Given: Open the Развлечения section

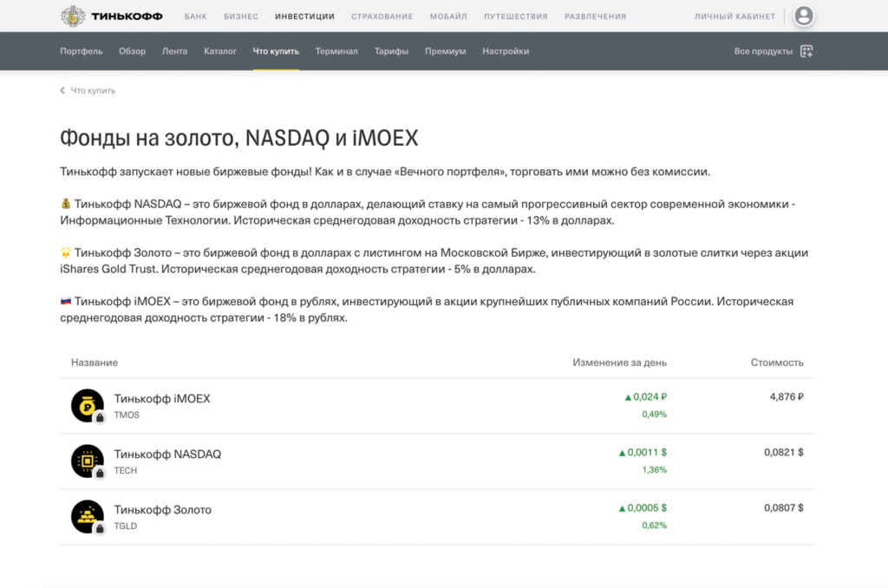Looking at the screenshot, I should coord(595,16).
